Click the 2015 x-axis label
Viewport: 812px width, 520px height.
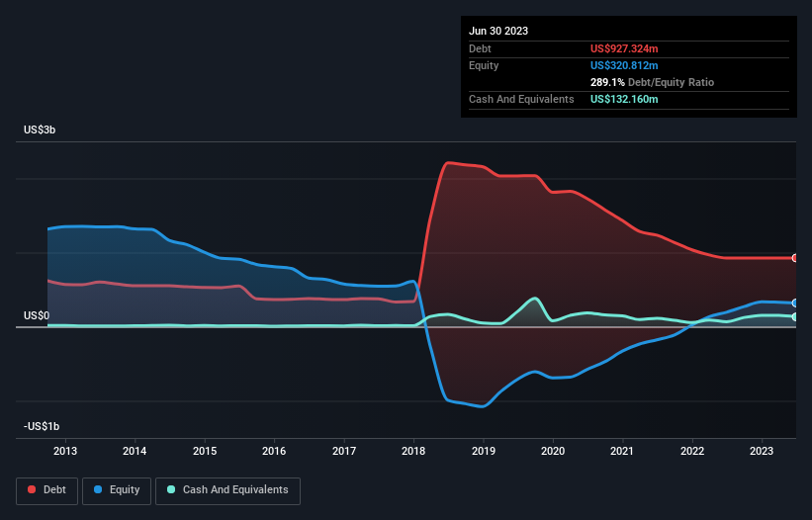[x=205, y=451]
